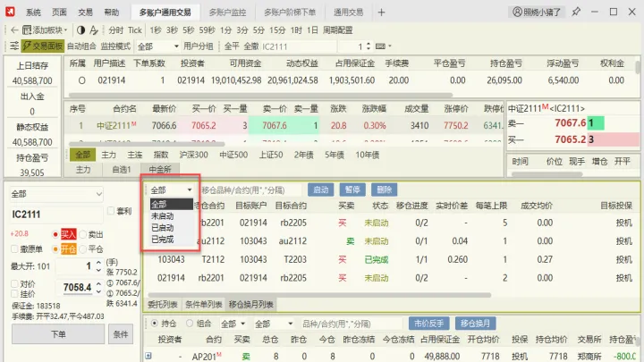Click the pin window icon

click(x=576, y=12)
